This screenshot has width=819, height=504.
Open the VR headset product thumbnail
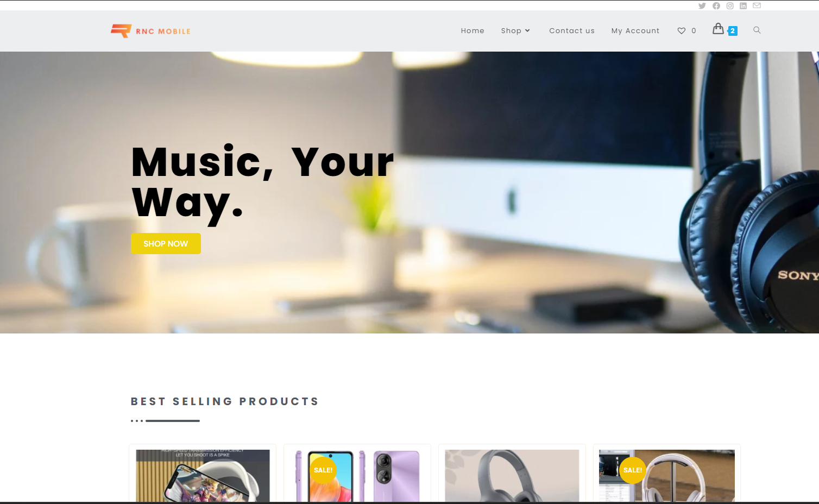[x=203, y=475]
